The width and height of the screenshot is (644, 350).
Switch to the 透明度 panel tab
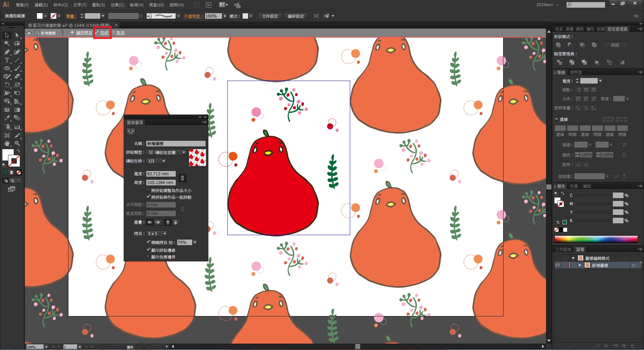(x=576, y=72)
